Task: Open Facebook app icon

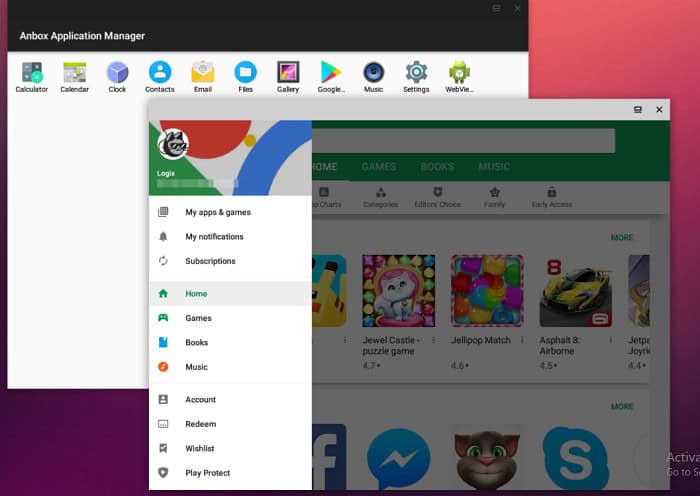Action: [x=329, y=457]
